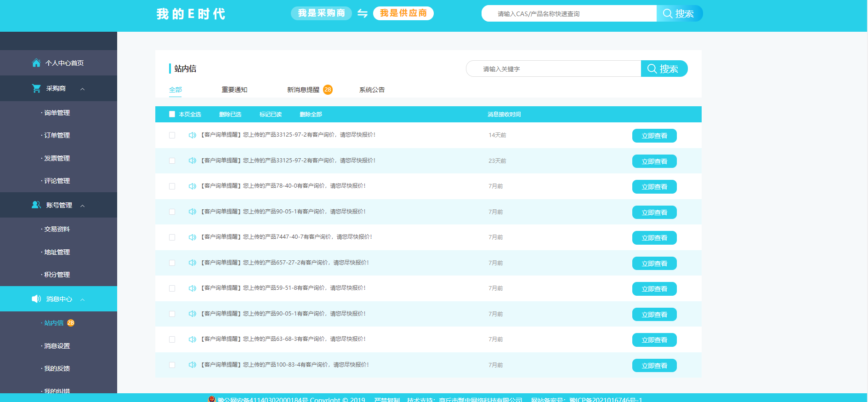
Task: Click the 账号管理 user icon
Action: click(x=36, y=205)
